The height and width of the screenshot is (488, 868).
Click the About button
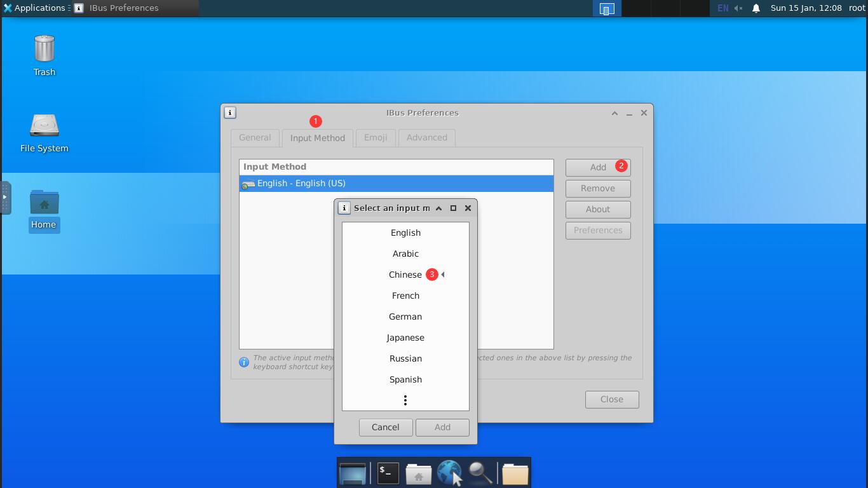coord(598,209)
